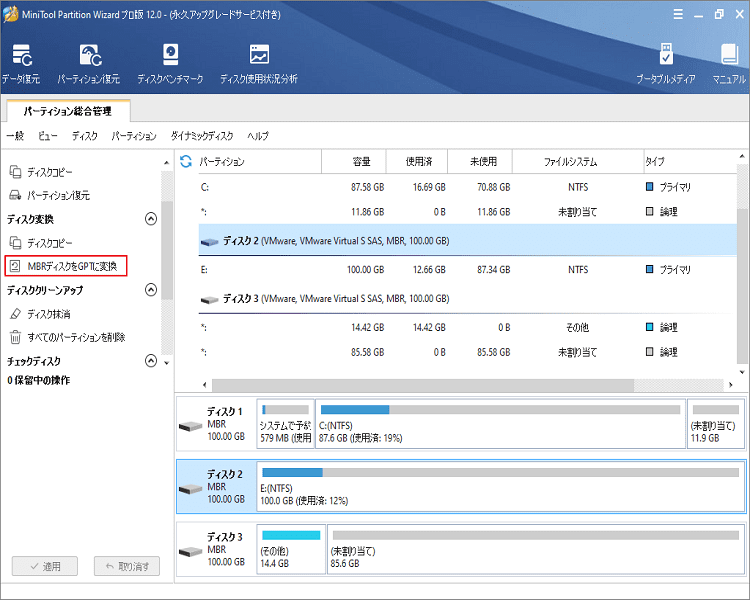Click Wipe Disk (ディスク抹消)
Image resolution: width=750 pixels, height=600 pixels.
coord(40,314)
